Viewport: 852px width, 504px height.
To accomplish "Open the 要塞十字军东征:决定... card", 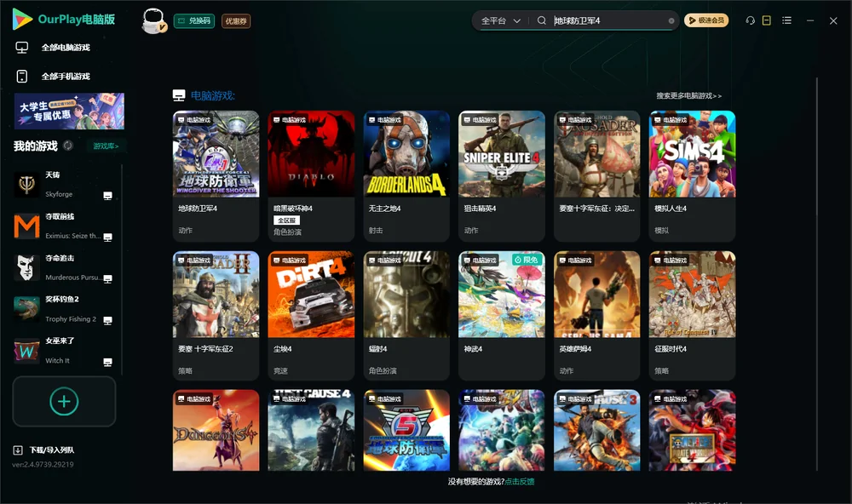I will point(596,176).
